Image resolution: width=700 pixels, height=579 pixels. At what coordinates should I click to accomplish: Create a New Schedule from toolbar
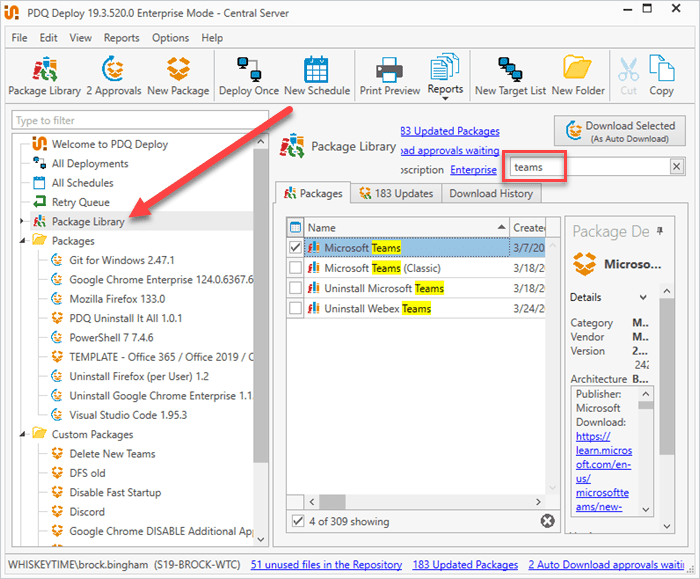click(x=317, y=76)
